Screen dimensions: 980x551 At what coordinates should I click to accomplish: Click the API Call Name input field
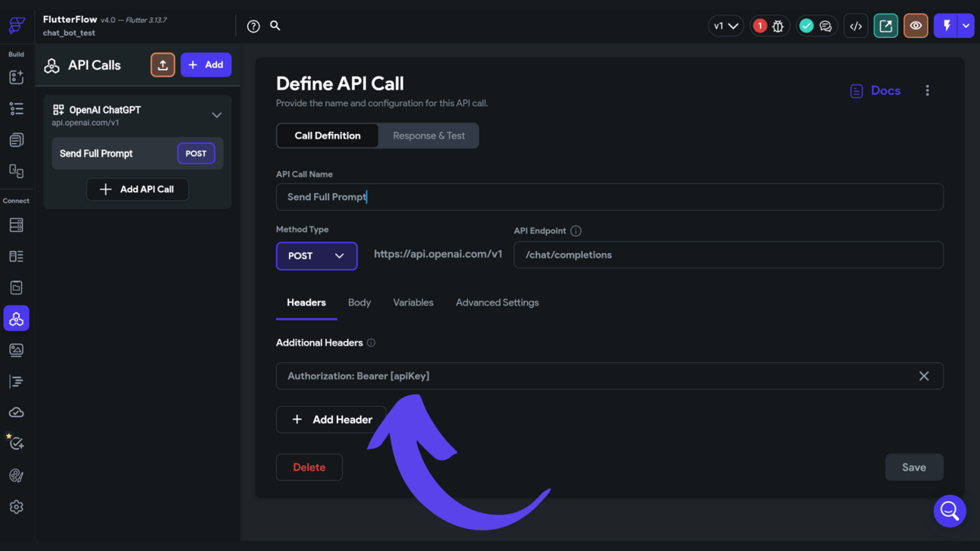pos(610,197)
